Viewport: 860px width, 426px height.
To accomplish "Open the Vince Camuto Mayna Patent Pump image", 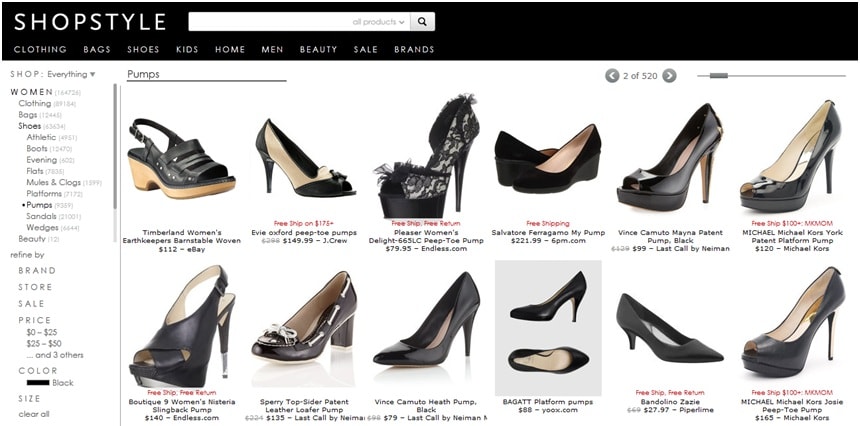I will coord(670,157).
